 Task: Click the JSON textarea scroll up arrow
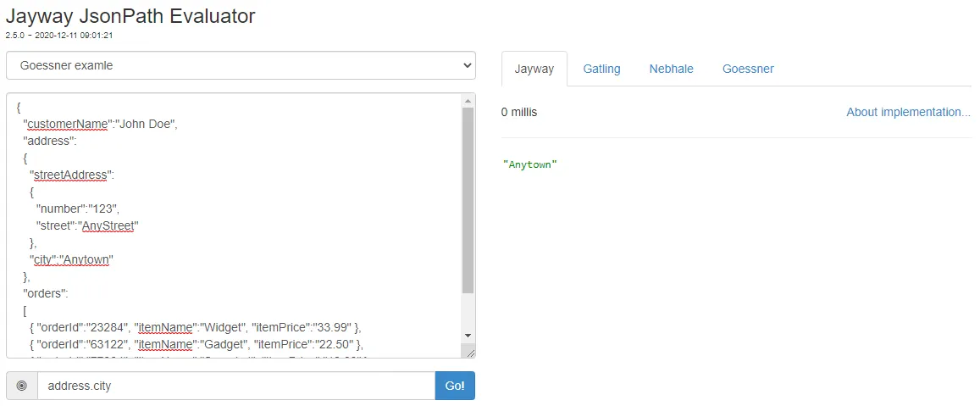pyautogui.click(x=468, y=101)
